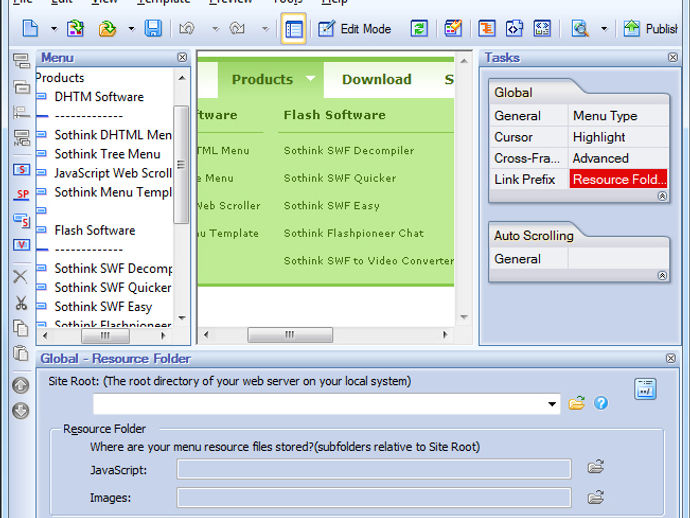Open the Cross-Frame task settings
Viewport: 690px width, 518px height.
(x=528, y=158)
